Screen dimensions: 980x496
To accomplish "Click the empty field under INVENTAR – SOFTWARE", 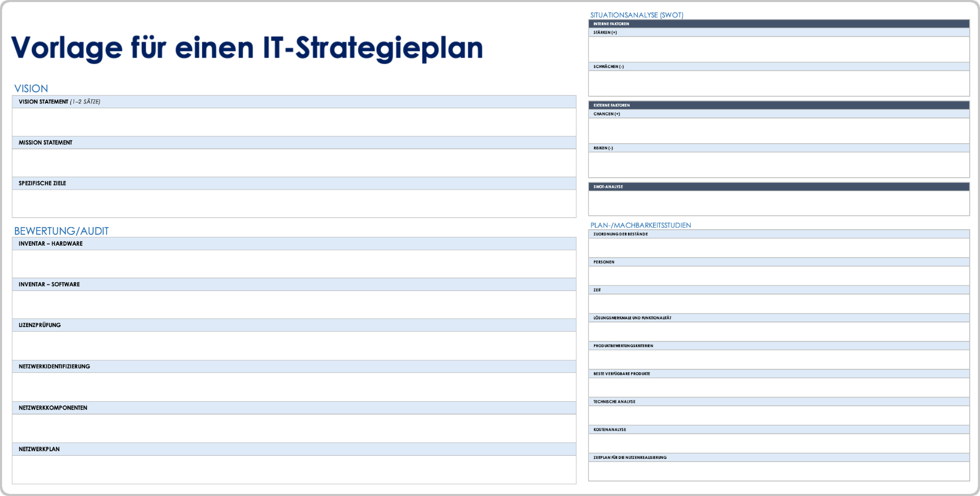I will 294,304.
